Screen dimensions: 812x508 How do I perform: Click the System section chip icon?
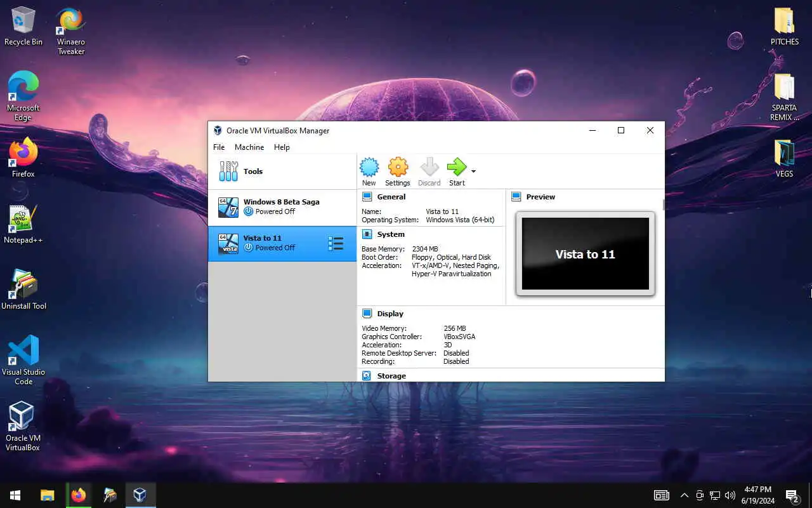[x=367, y=234]
